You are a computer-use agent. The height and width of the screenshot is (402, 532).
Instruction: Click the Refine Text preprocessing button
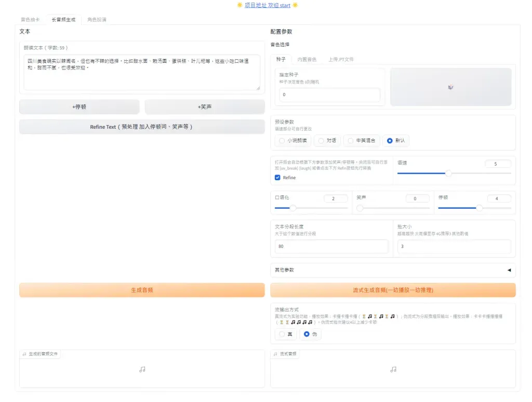point(142,127)
